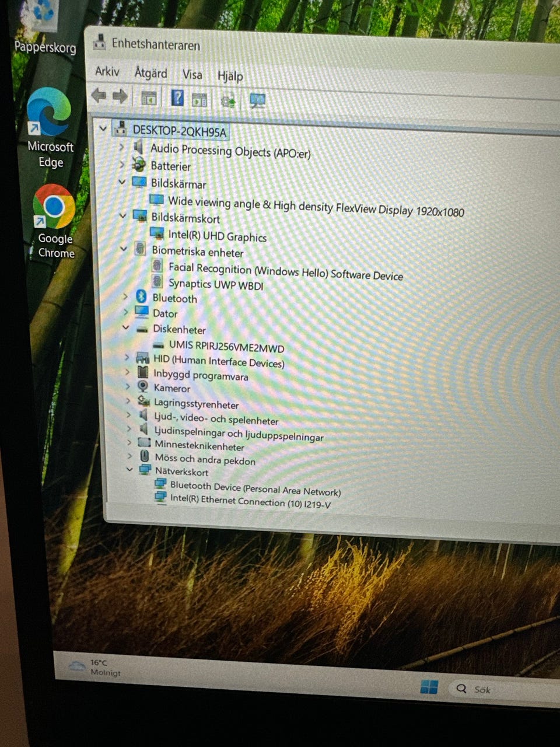Viewport: 560px width, 747px height.
Task: Collapse the Bildskärmar category
Action: click(122, 181)
